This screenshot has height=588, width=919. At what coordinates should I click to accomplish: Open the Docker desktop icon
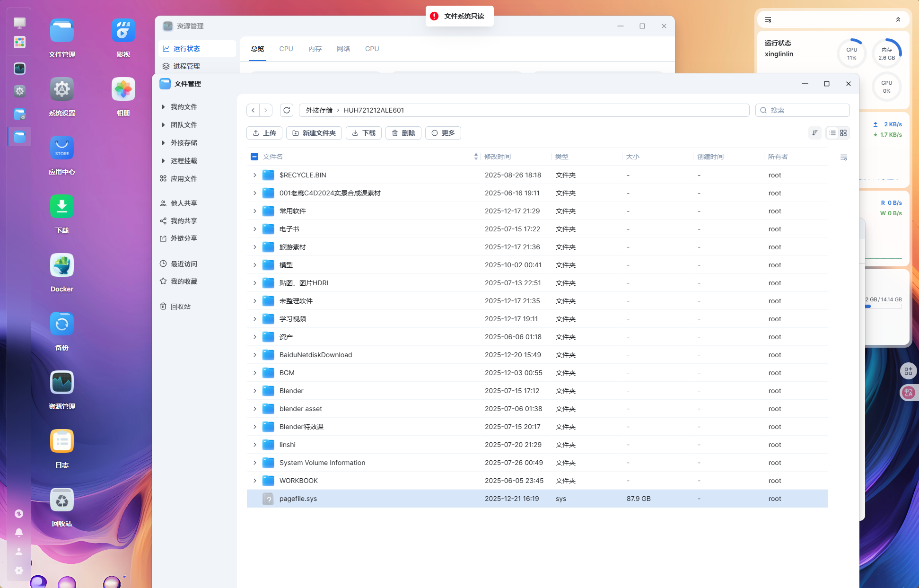click(x=62, y=266)
